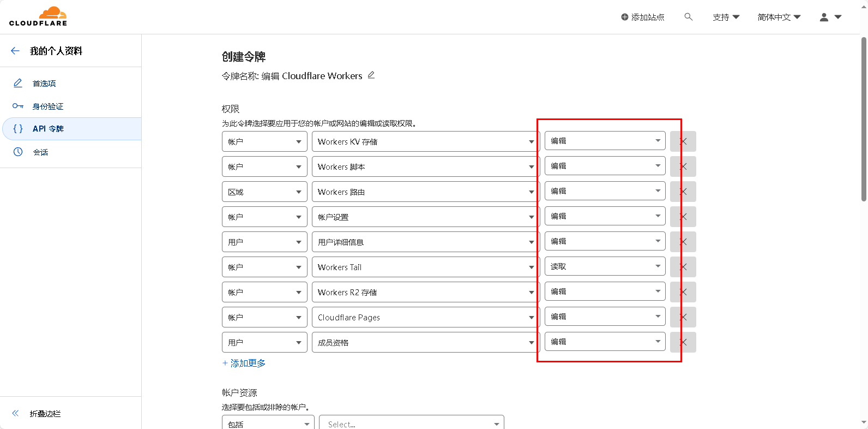The image size is (868, 429).
Task: Click the 权限 section heading
Action: [231, 109]
